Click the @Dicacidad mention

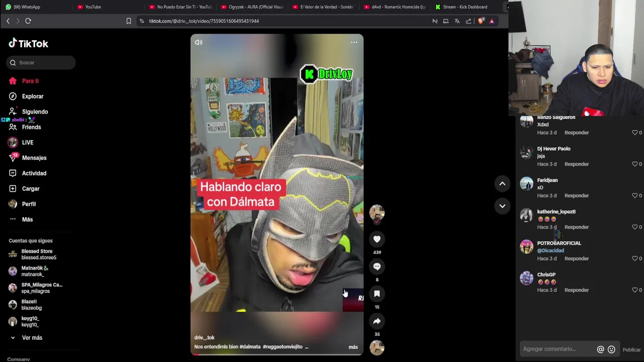point(550,250)
